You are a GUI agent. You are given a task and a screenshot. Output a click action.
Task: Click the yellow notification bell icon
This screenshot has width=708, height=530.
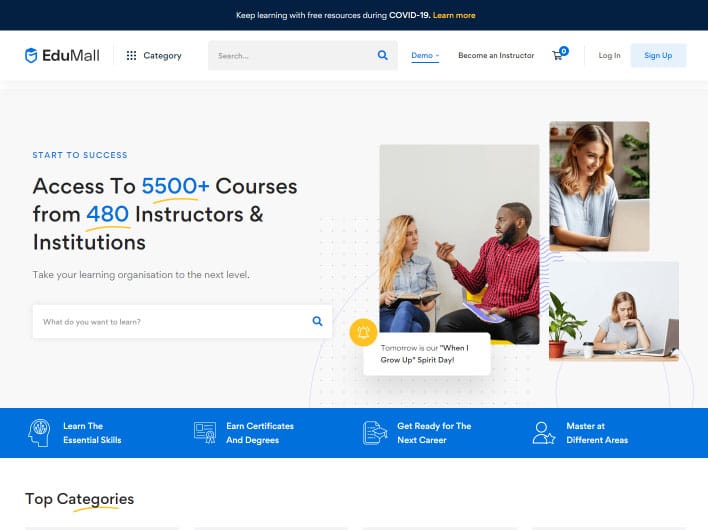pyautogui.click(x=363, y=332)
